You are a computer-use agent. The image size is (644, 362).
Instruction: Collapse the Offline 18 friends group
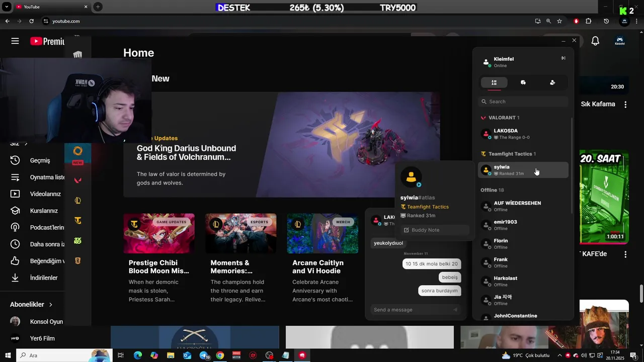click(492, 190)
